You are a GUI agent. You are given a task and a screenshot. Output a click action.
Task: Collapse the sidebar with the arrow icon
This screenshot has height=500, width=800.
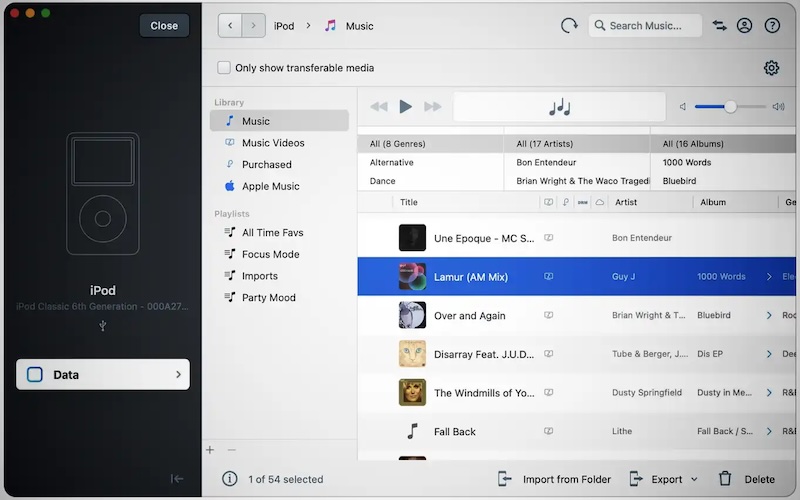pos(177,479)
